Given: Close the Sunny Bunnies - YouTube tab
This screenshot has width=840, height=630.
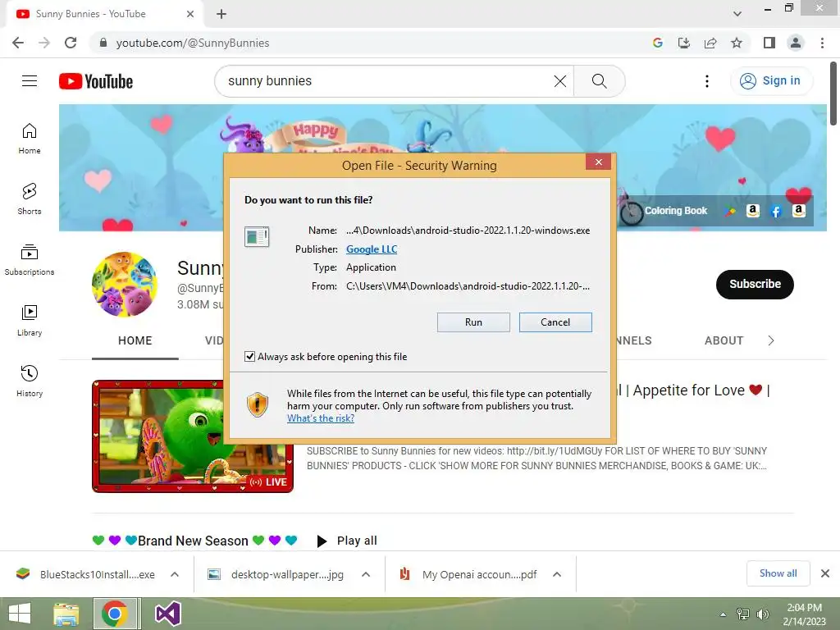Looking at the screenshot, I should 190,14.
